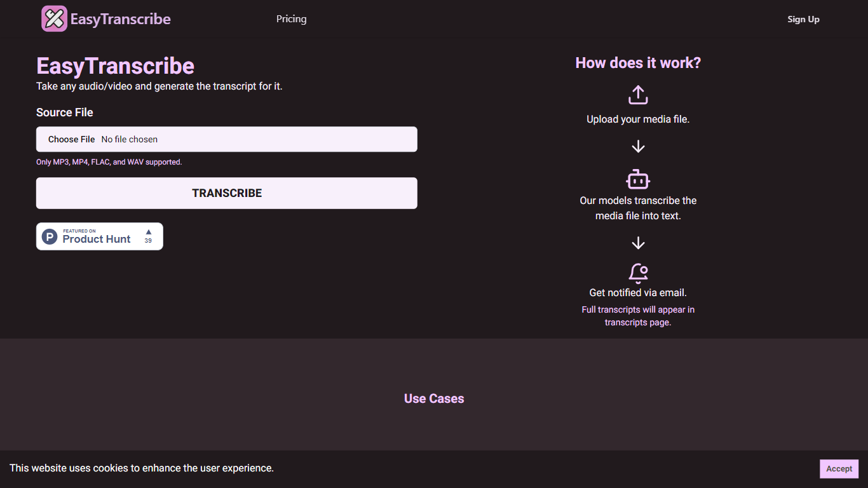Image resolution: width=868 pixels, height=488 pixels.
Task: Click the EasyTranscribe logo icon
Action: [x=54, y=18]
